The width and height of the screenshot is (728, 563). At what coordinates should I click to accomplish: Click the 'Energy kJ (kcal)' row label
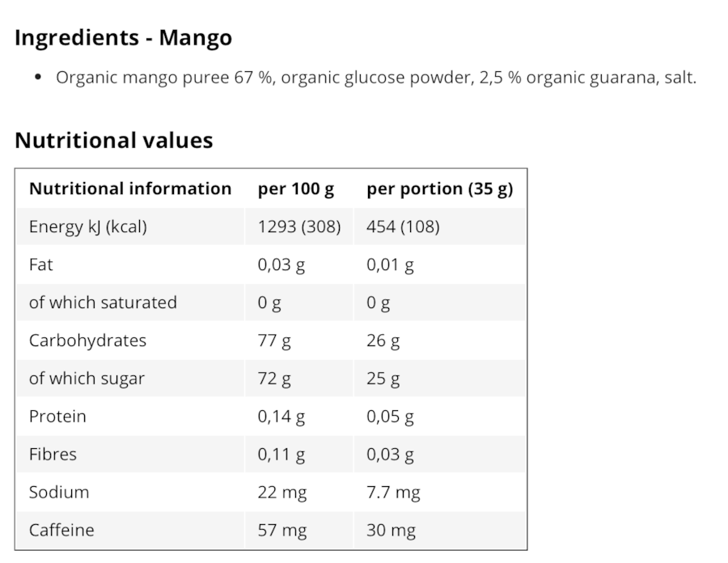tap(87, 226)
